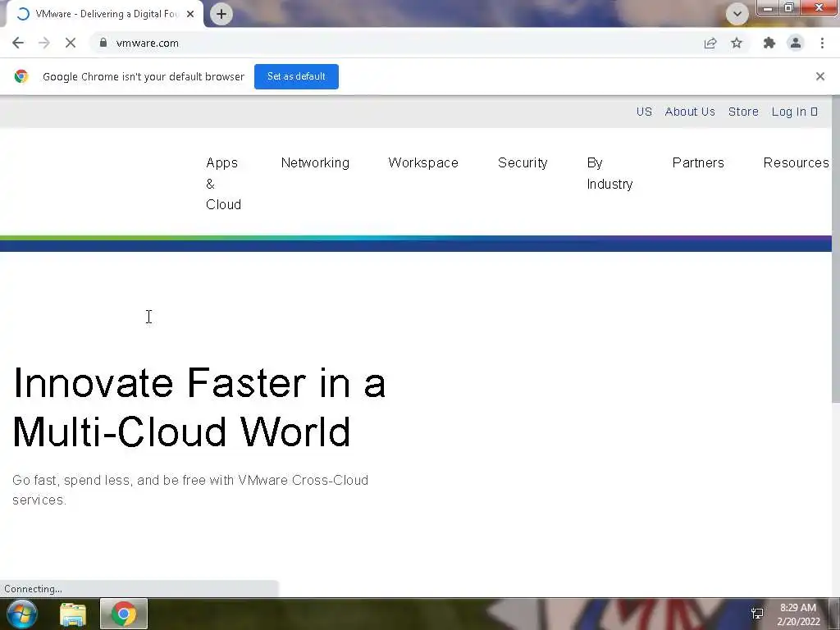Dismiss the default browser notification bar

click(820, 76)
